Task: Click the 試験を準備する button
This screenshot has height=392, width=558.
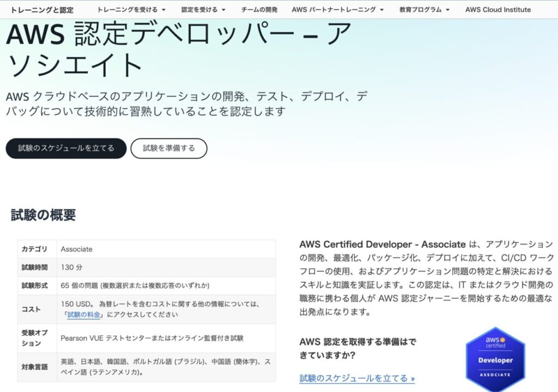Action: (169, 148)
